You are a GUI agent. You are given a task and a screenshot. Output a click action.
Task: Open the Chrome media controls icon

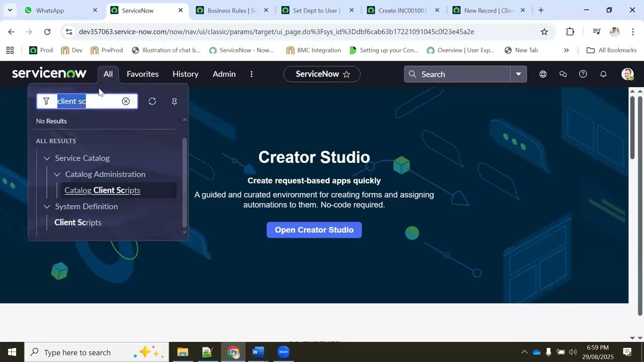click(x=597, y=32)
